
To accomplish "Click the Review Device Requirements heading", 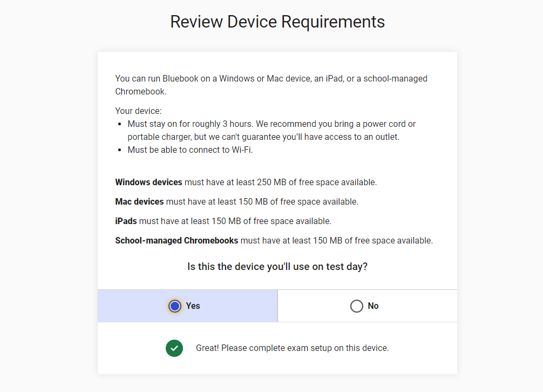I will point(277,22).
